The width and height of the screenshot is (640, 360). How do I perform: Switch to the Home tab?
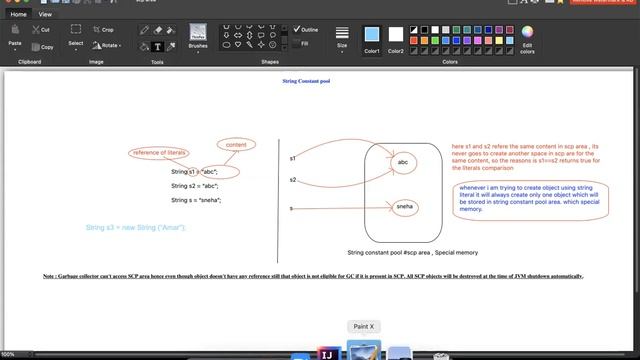click(x=18, y=14)
